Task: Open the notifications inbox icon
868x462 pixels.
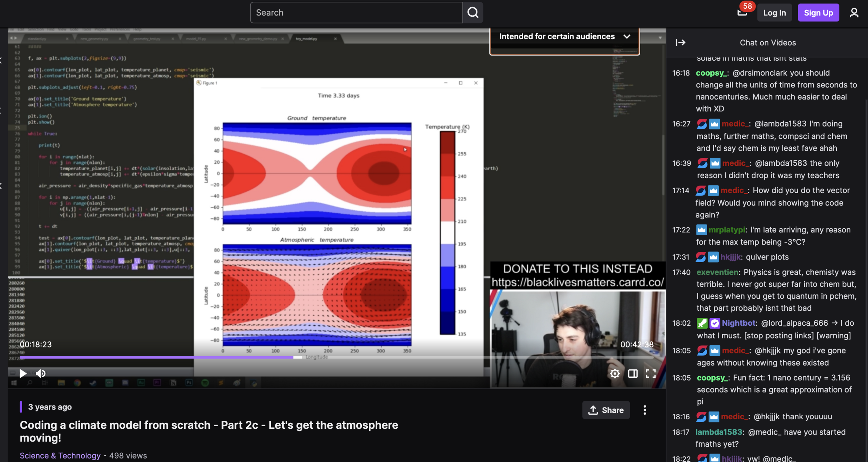Action: click(x=742, y=13)
